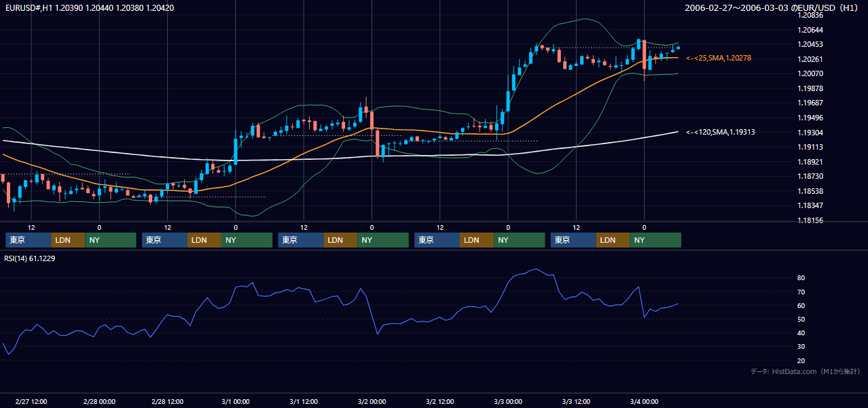
Task: Click the 3/4 00:00 date axis label
Action: coord(645,401)
